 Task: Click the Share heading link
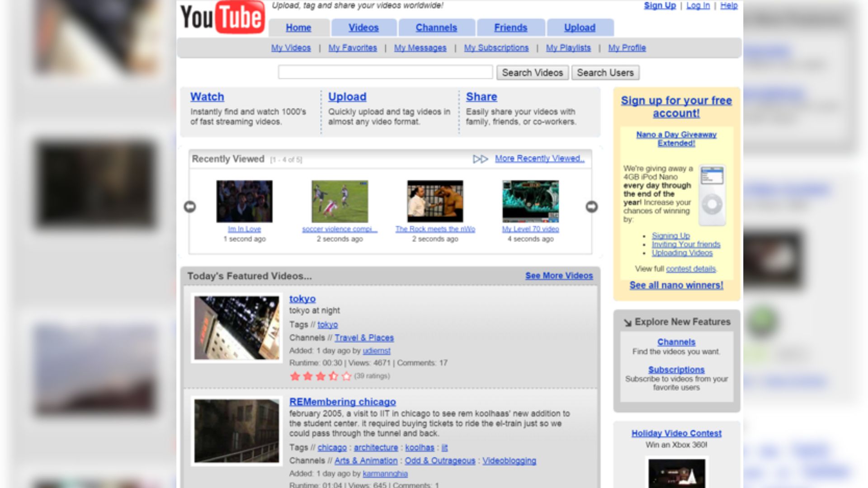[x=481, y=97]
